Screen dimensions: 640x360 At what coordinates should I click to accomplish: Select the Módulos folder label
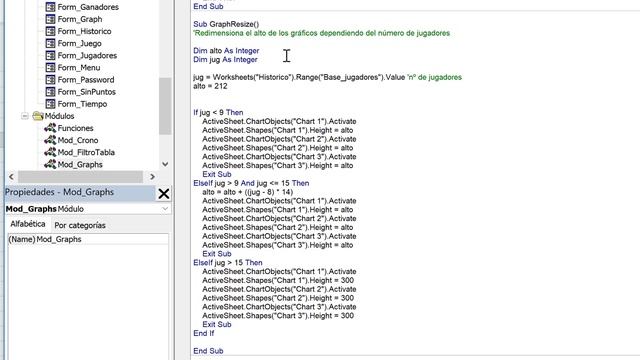pos(60,116)
